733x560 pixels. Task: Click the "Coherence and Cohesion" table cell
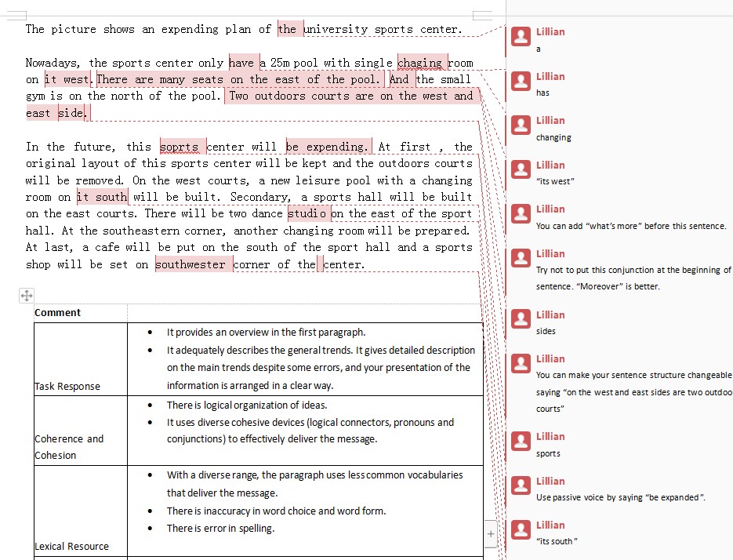tap(81, 431)
